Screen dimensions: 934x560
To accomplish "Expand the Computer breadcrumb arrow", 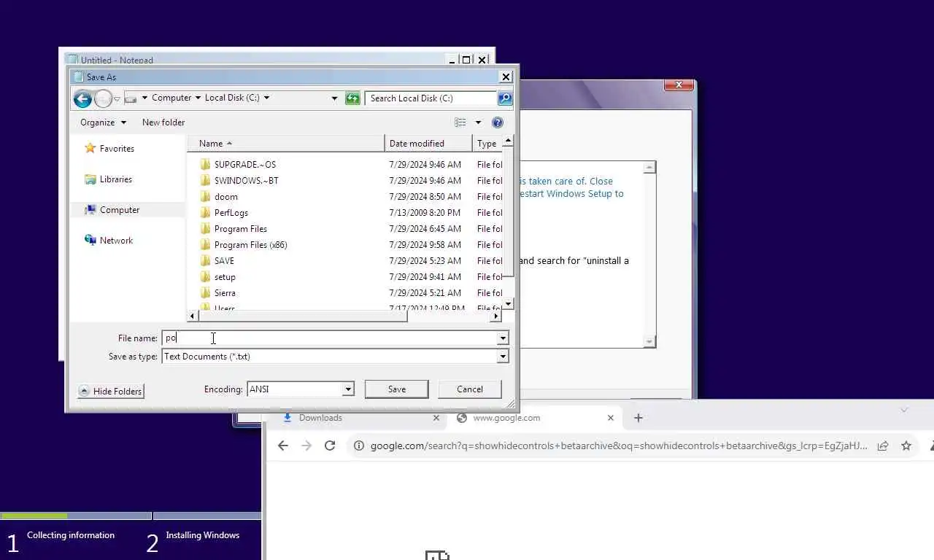I will click(198, 98).
